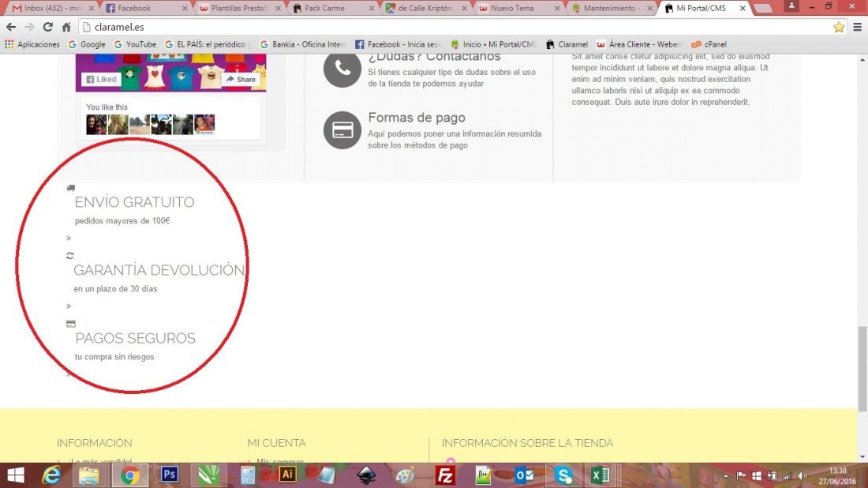Click the first profile photo under You like this
This screenshot has width=868, height=488.
click(95, 124)
